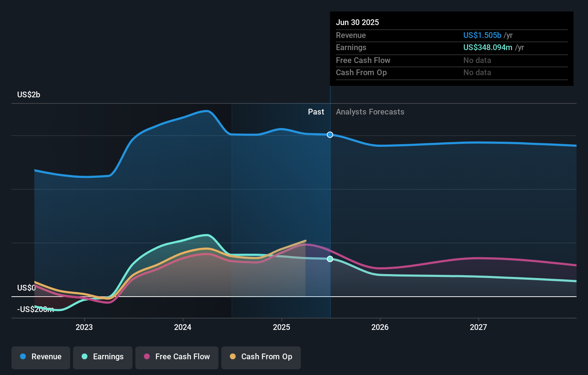Click the teal Earnings legend dot
Viewport: 588px width, 375px height.
click(x=85, y=356)
